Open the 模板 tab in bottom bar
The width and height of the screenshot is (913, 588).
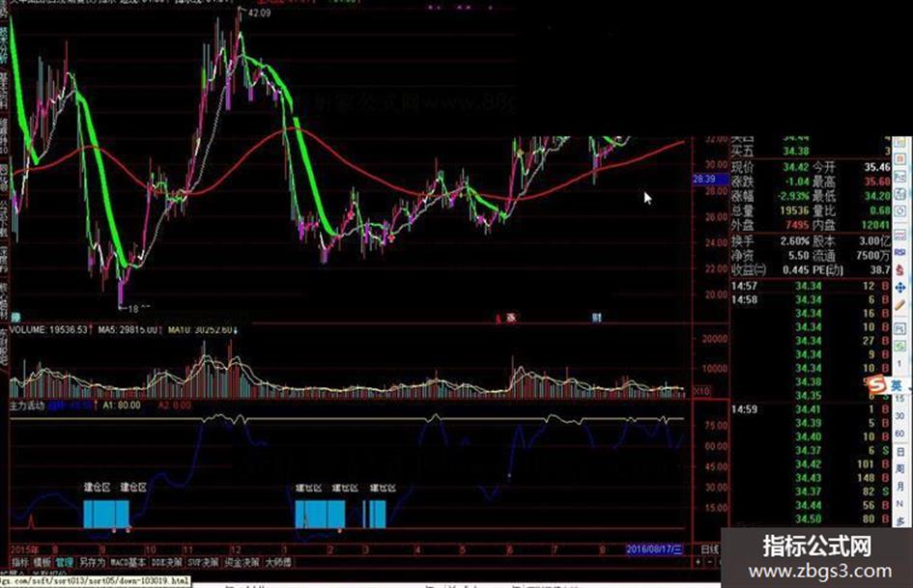[x=42, y=562]
